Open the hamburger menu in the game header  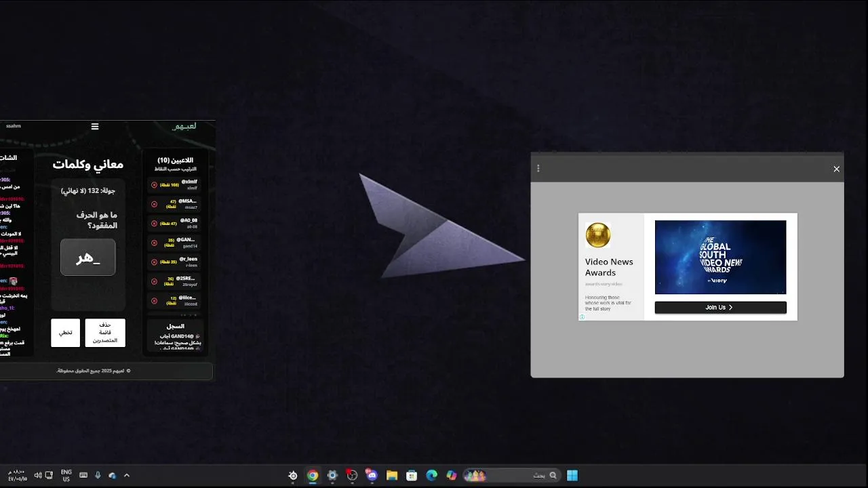tap(95, 126)
